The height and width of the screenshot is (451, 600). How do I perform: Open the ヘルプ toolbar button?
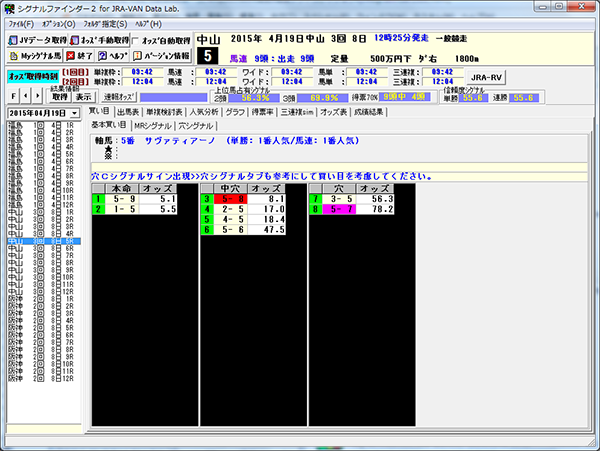pos(112,56)
